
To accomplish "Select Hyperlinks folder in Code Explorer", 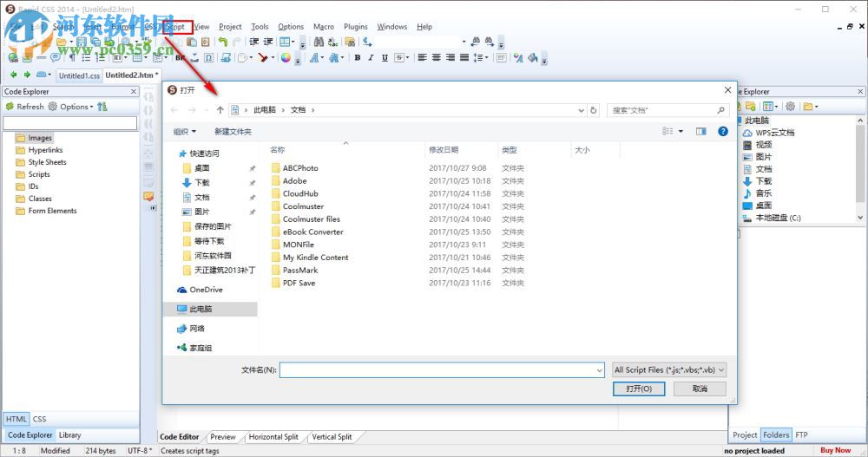I will [x=39, y=150].
